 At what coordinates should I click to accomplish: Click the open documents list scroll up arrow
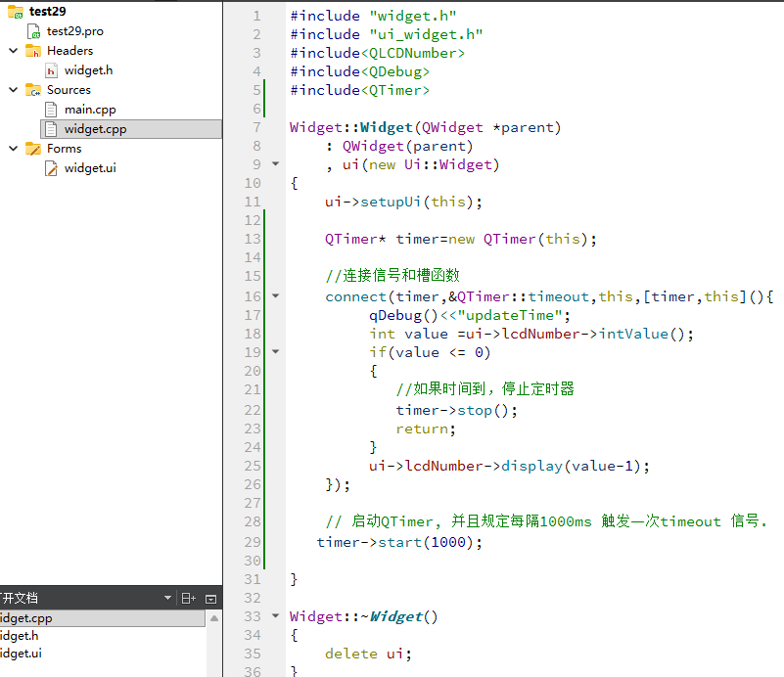(x=214, y=618)
